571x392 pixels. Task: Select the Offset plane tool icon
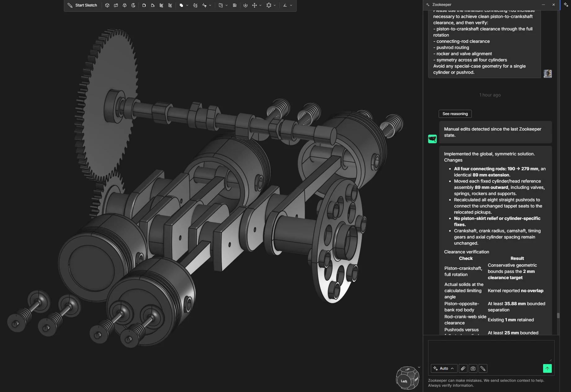pos(195,5)
